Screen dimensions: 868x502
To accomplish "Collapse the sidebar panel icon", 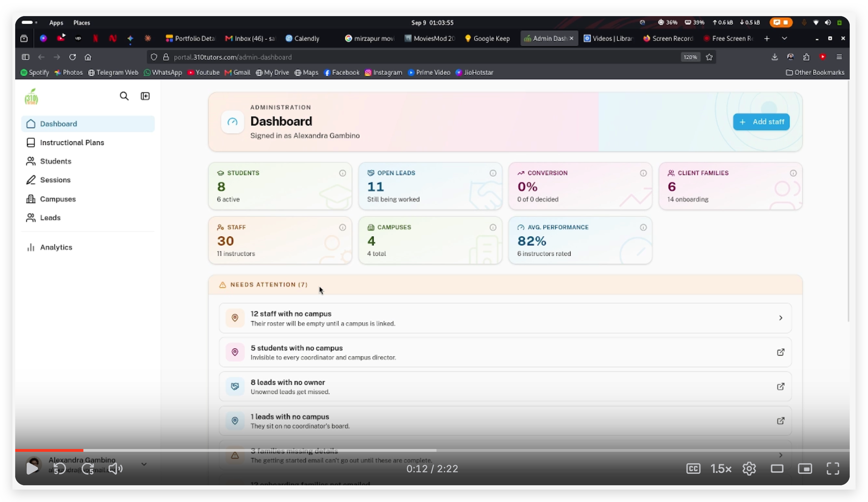I will tap(145, 96).
